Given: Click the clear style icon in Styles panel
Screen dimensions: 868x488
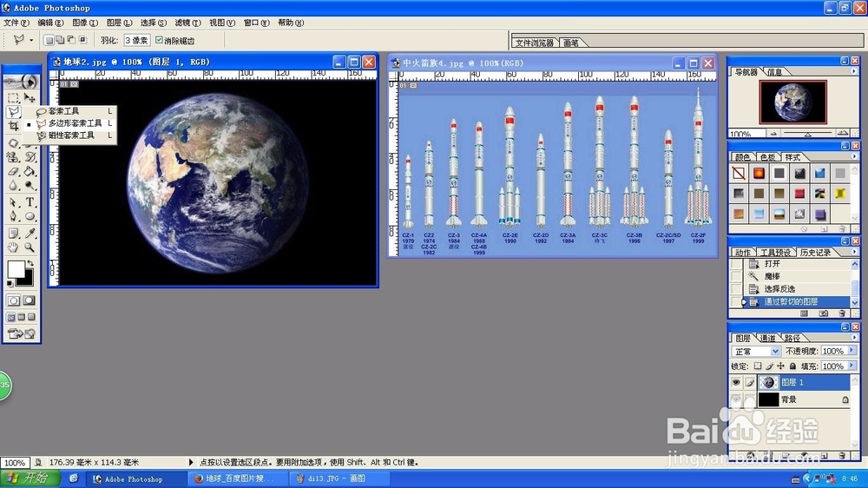Looking at the screenshot, I should click(805, 228).
